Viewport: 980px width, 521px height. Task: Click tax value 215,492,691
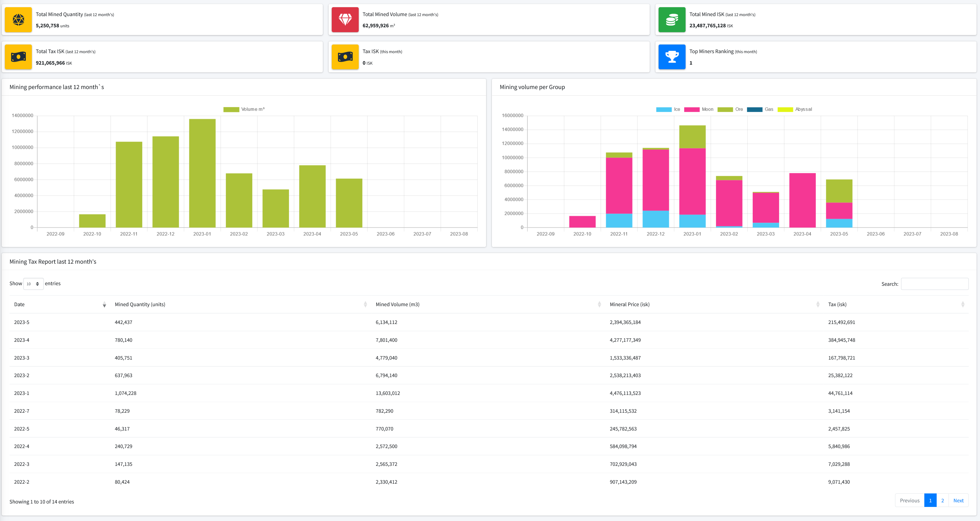coord(841,322)
